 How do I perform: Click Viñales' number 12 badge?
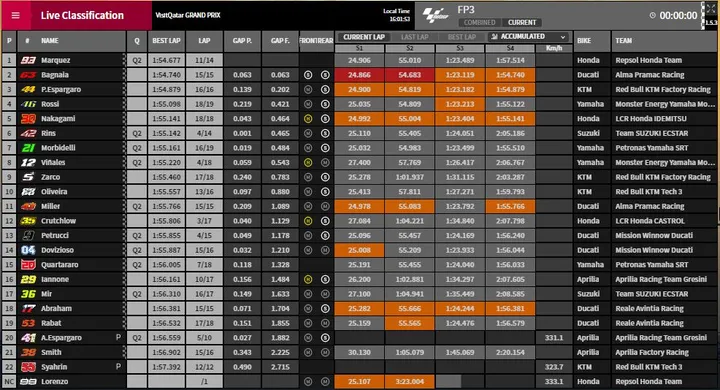(28, 163)
